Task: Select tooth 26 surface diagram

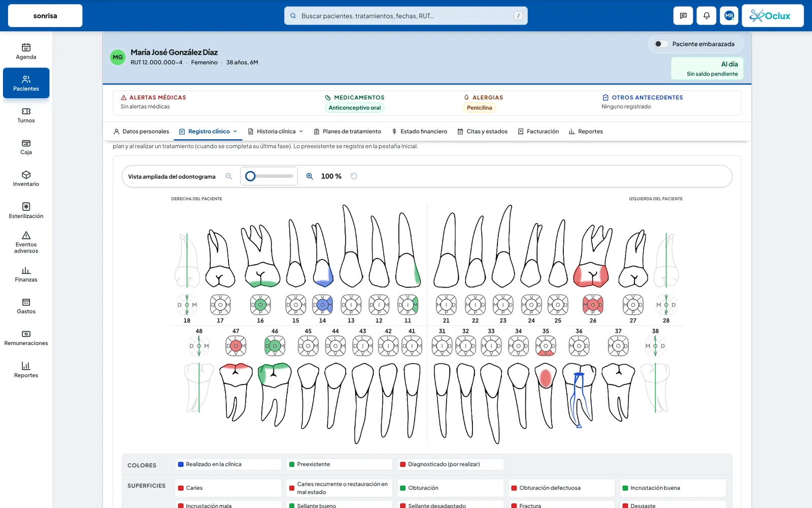Action: tap(593, 305)
